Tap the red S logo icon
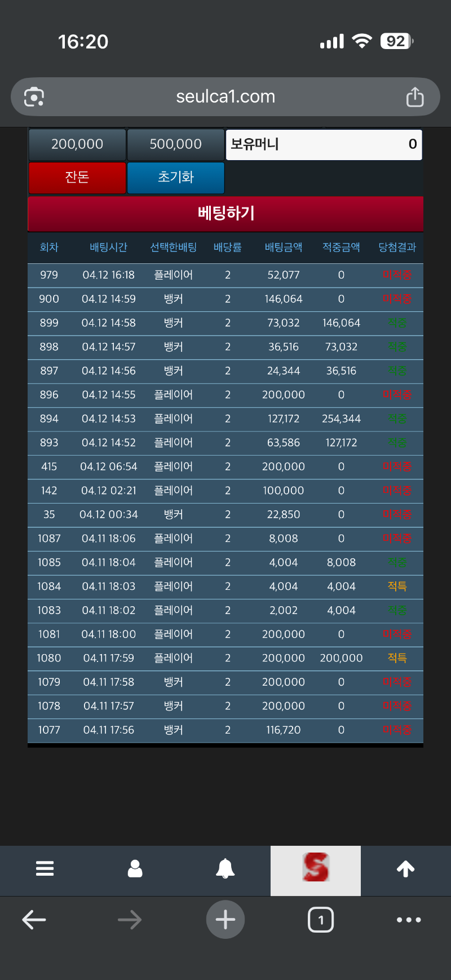Viewport: 451px width, 980px height. click(316, 868)
